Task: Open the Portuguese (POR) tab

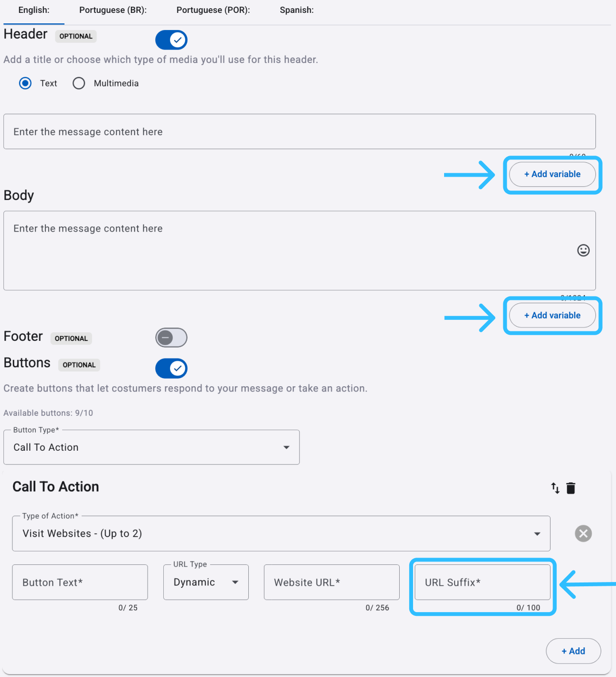Action: [x=213, y=10]
